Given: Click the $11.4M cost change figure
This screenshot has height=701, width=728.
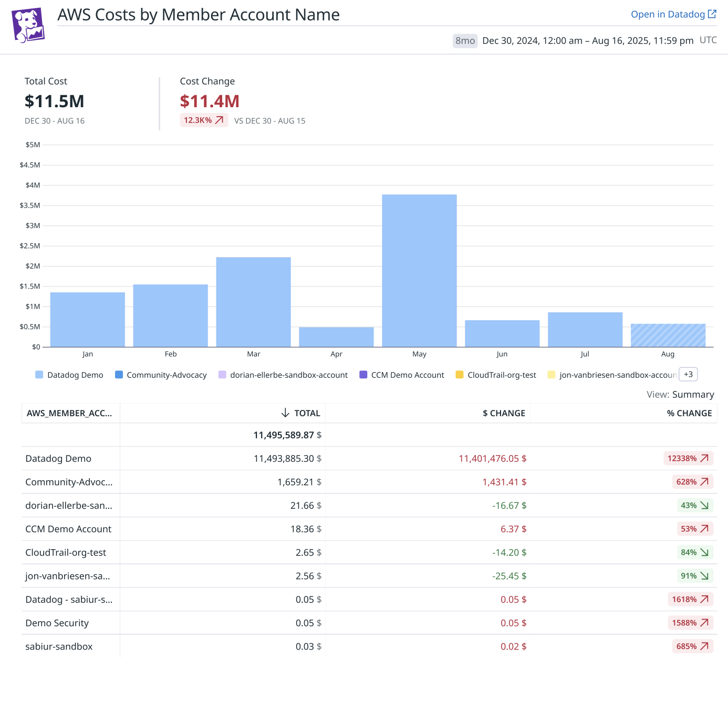Looking at the screenshot, I should [x=210, y=101].
